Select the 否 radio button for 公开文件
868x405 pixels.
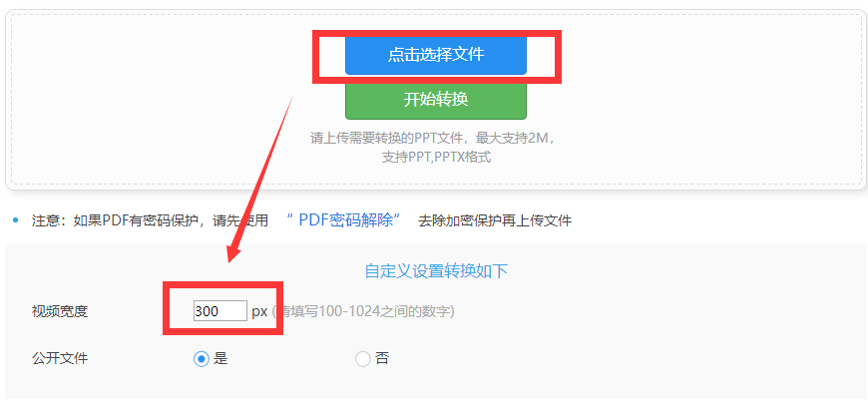362,359
